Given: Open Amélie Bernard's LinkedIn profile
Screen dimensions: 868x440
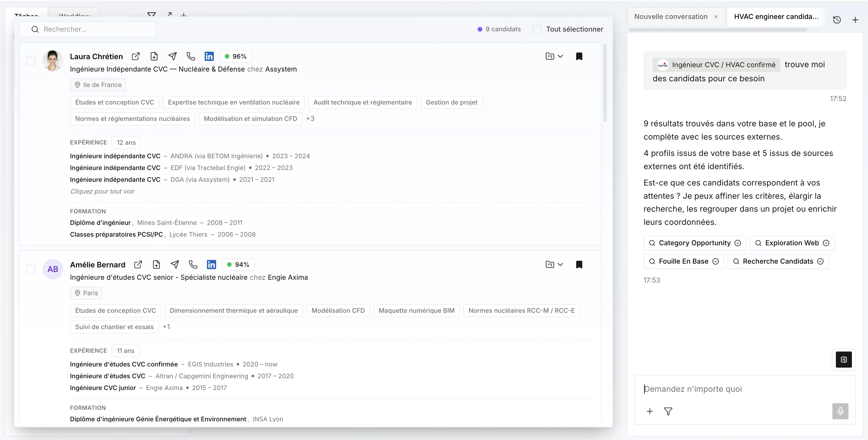Looking at the screenshot, I should pyautogui.click(x=212, y=265).
